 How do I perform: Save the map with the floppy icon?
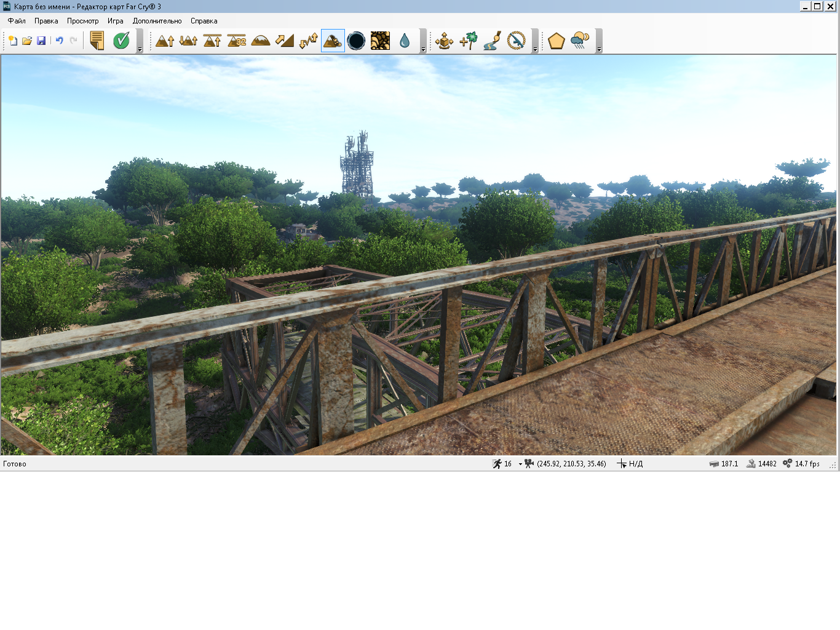click(41, 41)
